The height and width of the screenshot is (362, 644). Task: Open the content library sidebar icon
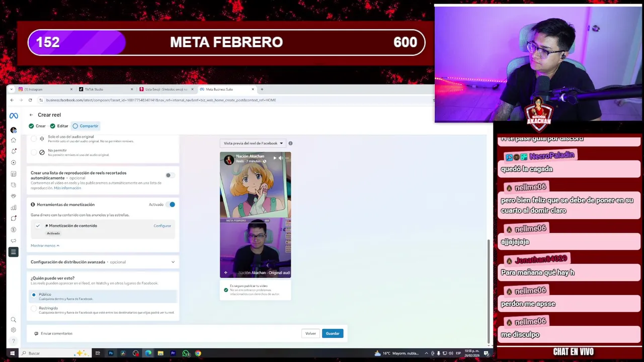click(14, 185)
